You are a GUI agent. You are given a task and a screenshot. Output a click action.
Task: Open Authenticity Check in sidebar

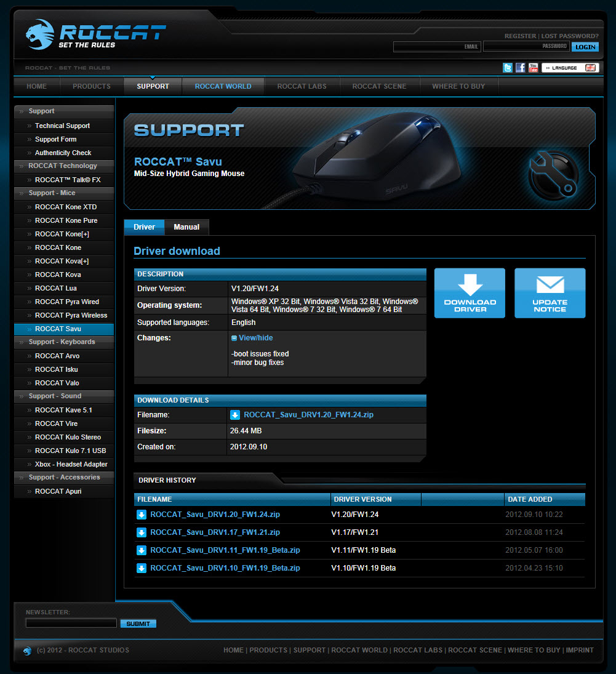point(64,153)
